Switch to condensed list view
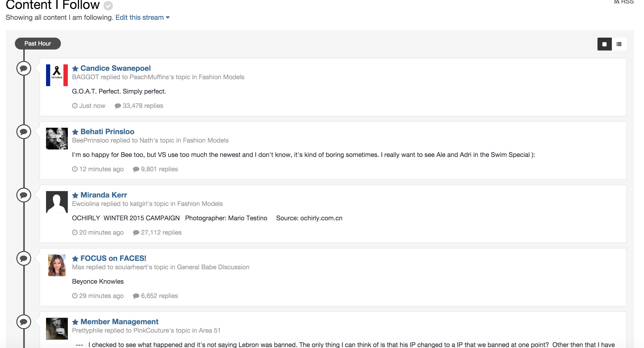The width and height of the screenshot is (644, 348). point(619,44)
